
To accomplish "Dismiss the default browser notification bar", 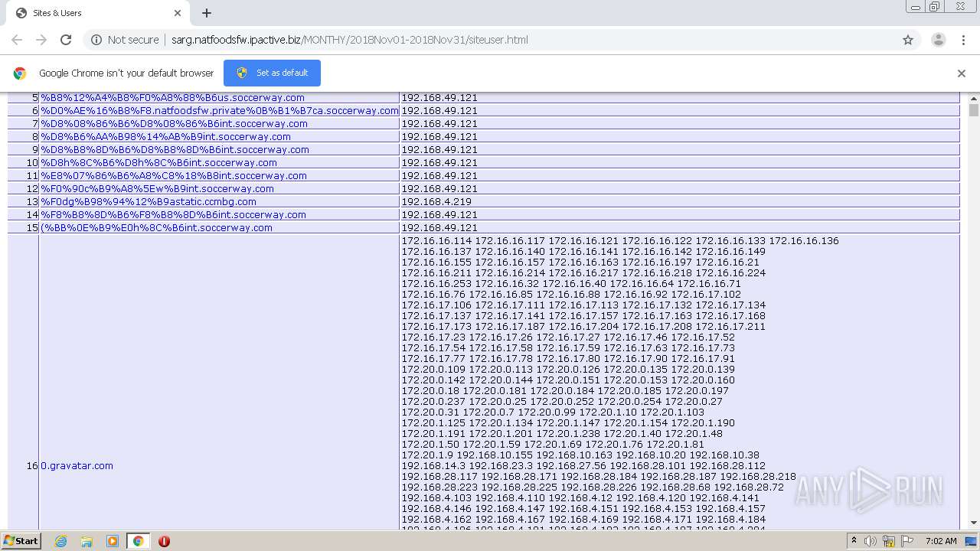I will coord(962,73).
